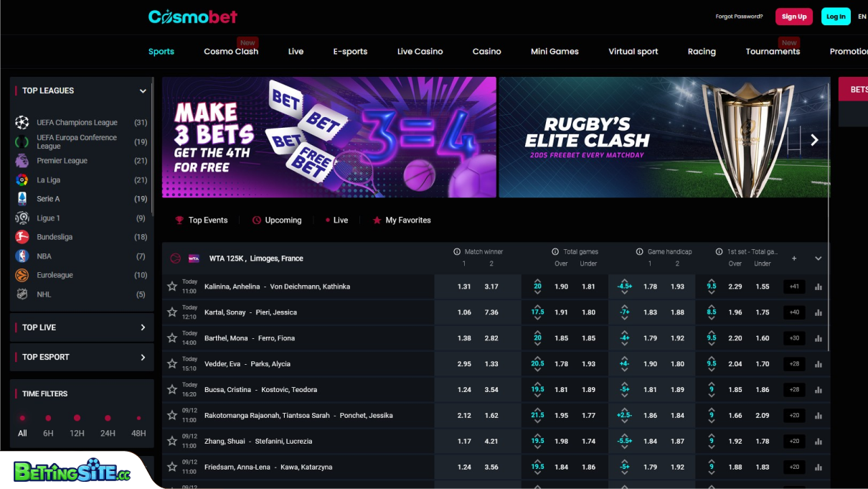Collapse the WTA 125K Limoges league block

[817, 259]
